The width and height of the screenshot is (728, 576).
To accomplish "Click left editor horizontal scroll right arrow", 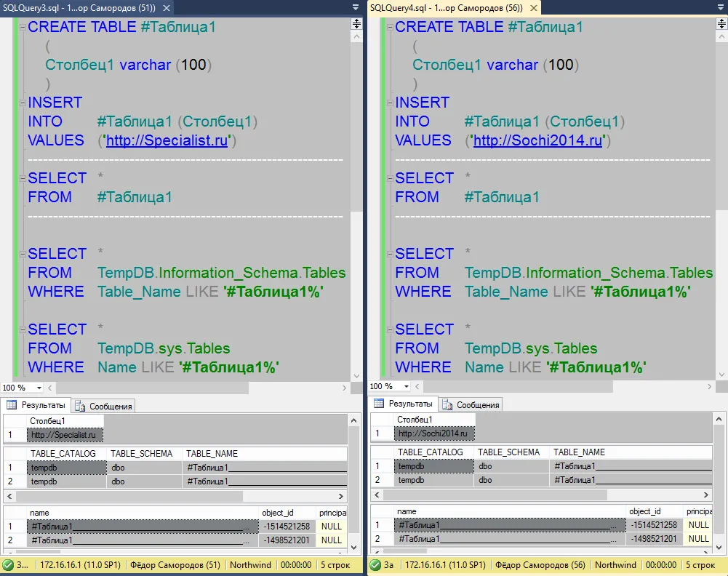I will (x=344, y=388).
